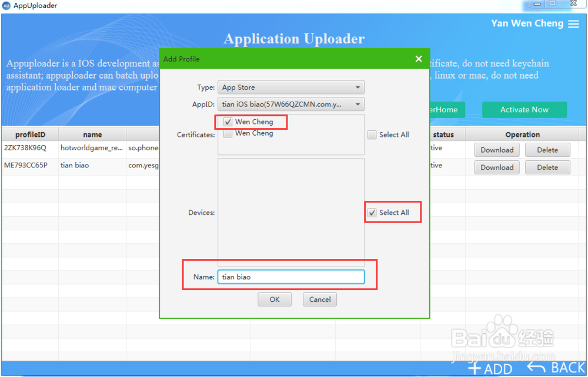Viewport: 588px width, 377px height.
Task: Sort by the name column header
Action: [92, 134]
